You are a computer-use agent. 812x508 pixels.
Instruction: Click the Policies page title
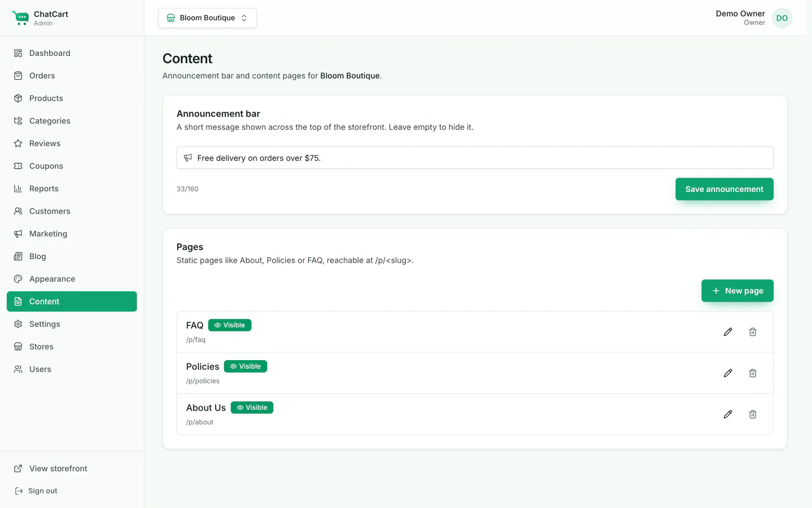tap(202, 366)
